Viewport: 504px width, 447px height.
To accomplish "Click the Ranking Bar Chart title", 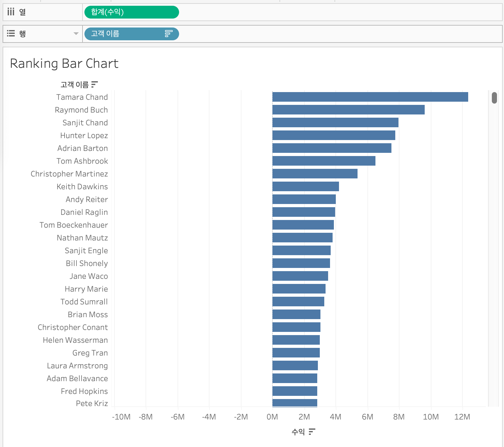I will [x=64, y=63].
